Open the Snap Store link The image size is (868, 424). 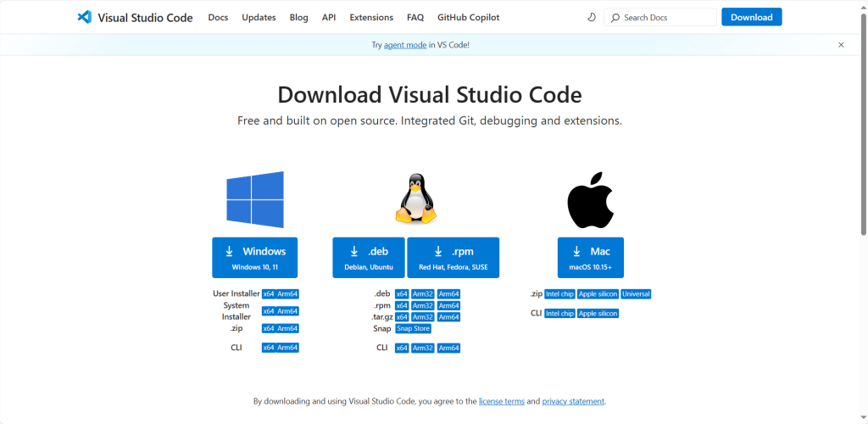pos(414,328)
